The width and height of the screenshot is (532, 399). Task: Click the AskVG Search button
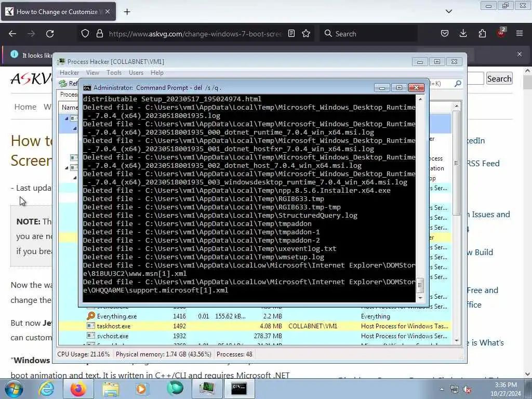coord(499,79)
